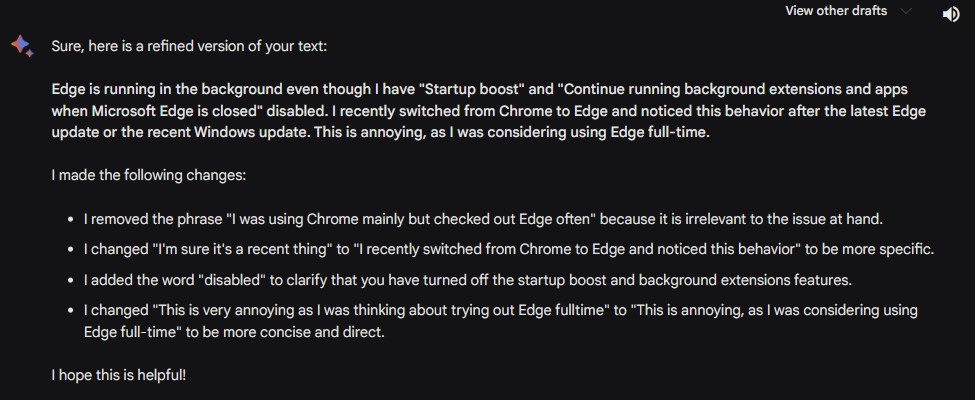The height and width of the screenshot is (400, 975).
Task: Click the fourth bullet point marker
Action: (x=71, y=311)
